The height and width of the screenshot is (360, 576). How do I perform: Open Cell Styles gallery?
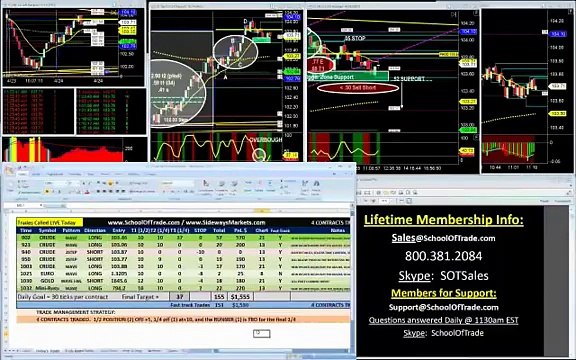pos(234,188)
